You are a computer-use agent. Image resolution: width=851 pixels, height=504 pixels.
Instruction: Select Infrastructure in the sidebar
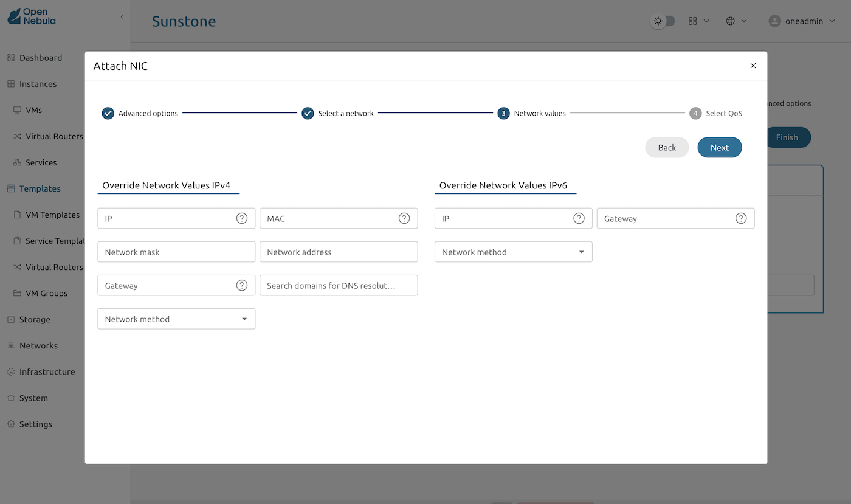49,371
